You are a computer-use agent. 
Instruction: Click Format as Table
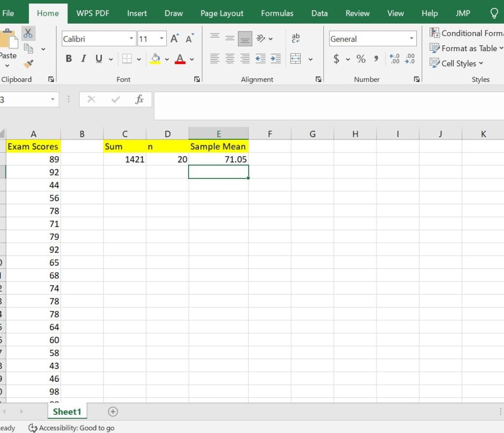465,48
